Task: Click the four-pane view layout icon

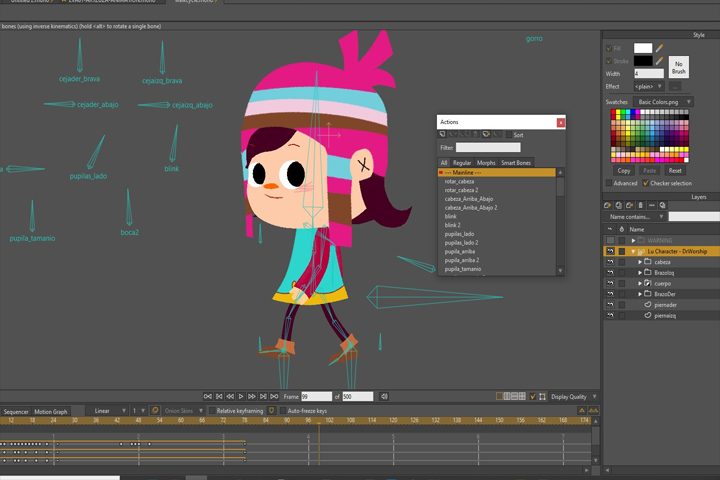Action: point(522,396)
